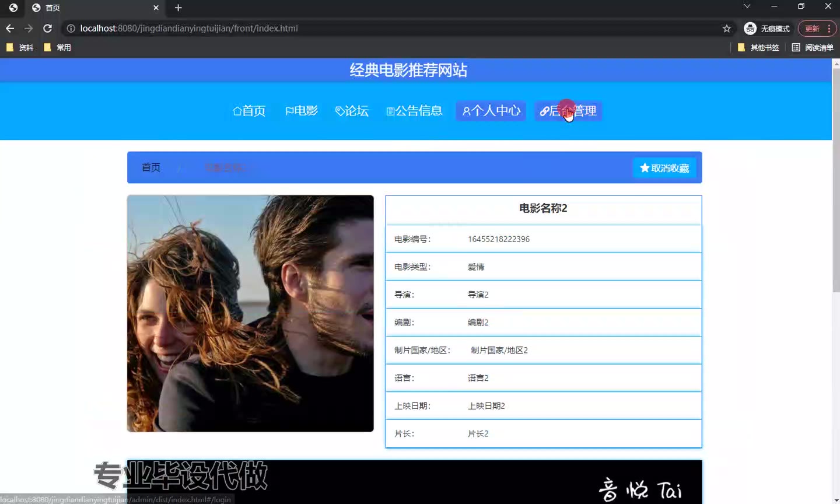Open the 资料 bookmark folder

(x=20, y=47)
